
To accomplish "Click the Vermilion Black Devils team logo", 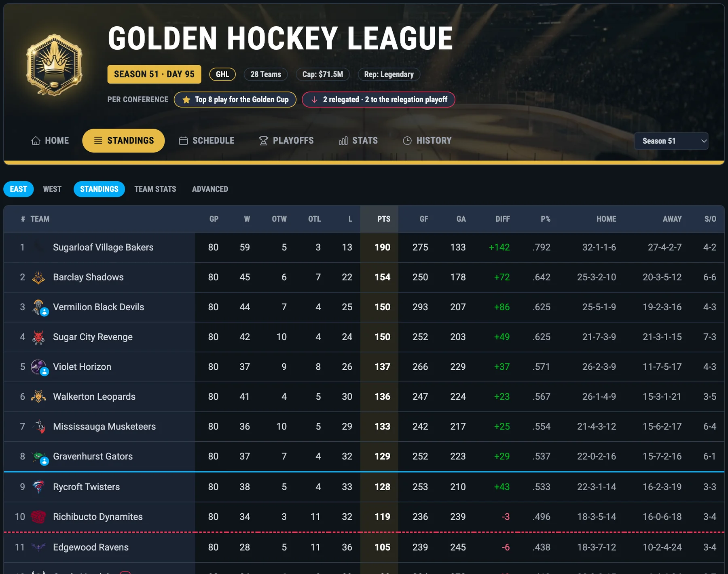I will pyautogui.click(x=38, y=307).
